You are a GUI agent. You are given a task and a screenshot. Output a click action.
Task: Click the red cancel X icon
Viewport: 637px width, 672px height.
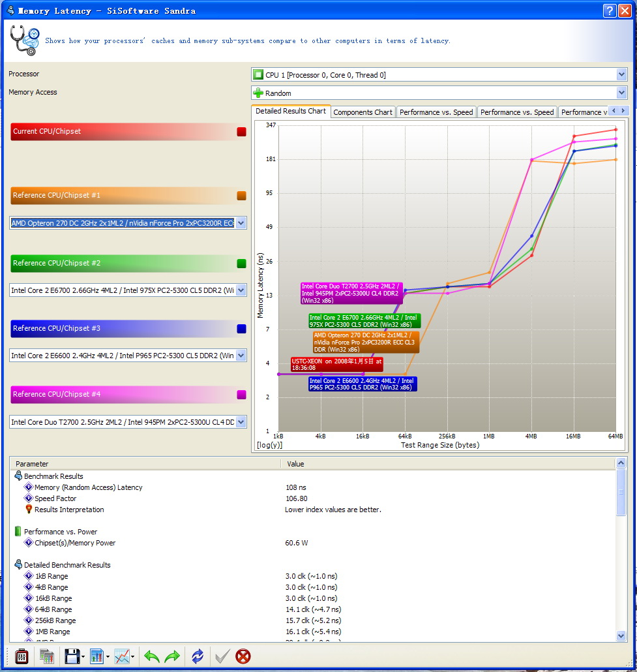243,656
